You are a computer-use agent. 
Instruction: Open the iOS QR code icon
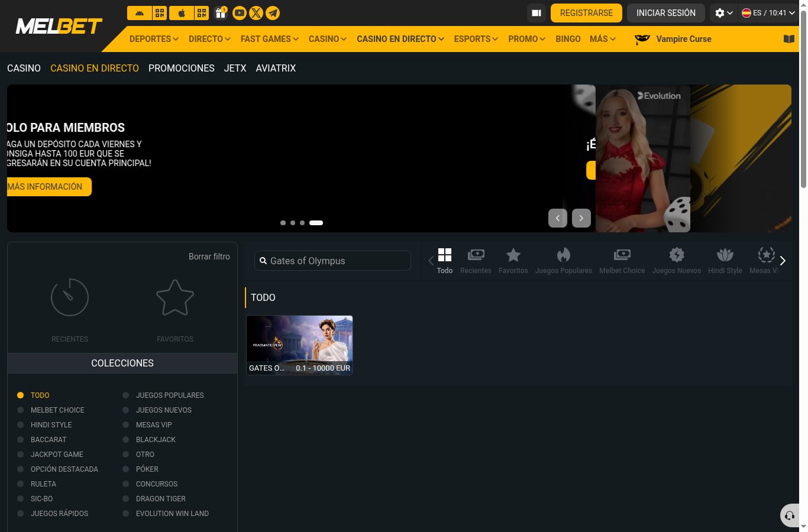pos(202,13)
